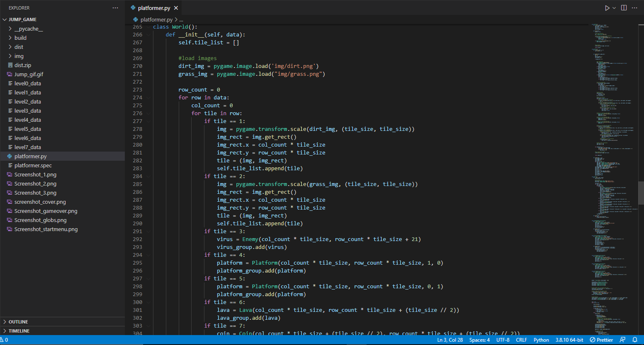Click line number 291 in gutter
Viewport: 644px width, 345px height.
[137, 232]
